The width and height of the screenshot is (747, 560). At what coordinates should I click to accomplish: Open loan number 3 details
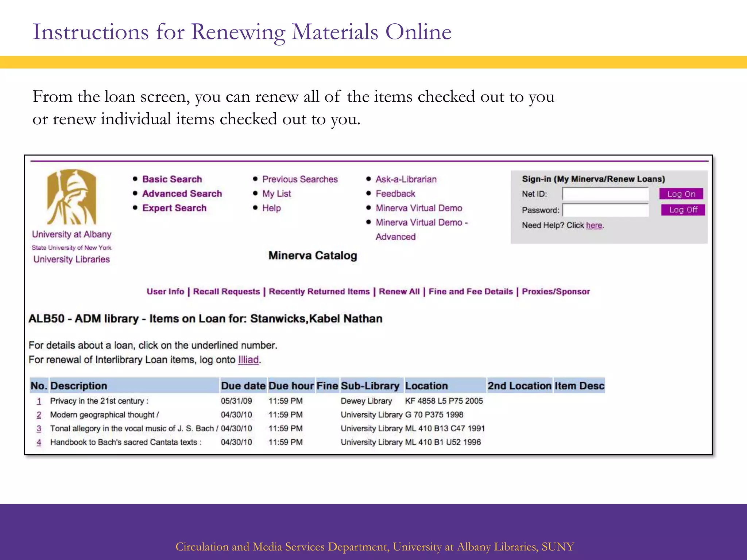click(39, 429)
